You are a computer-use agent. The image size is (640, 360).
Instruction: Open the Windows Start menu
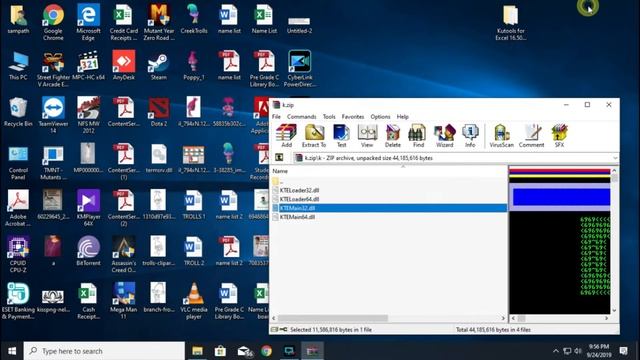point(11,351)
